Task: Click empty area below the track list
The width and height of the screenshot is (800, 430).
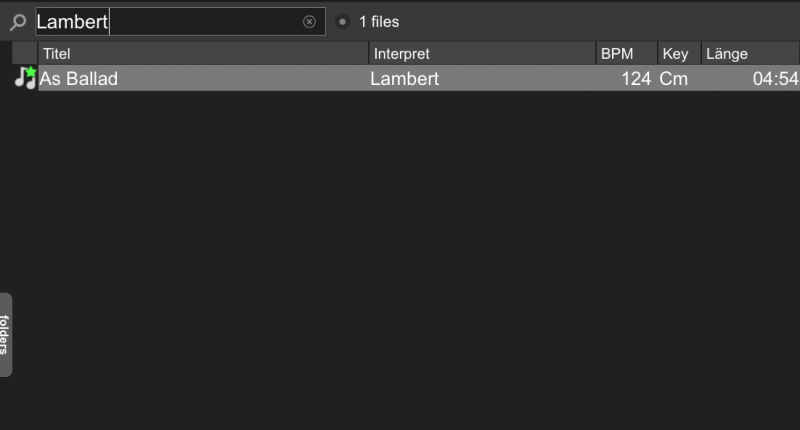Action: coord(403,255)
